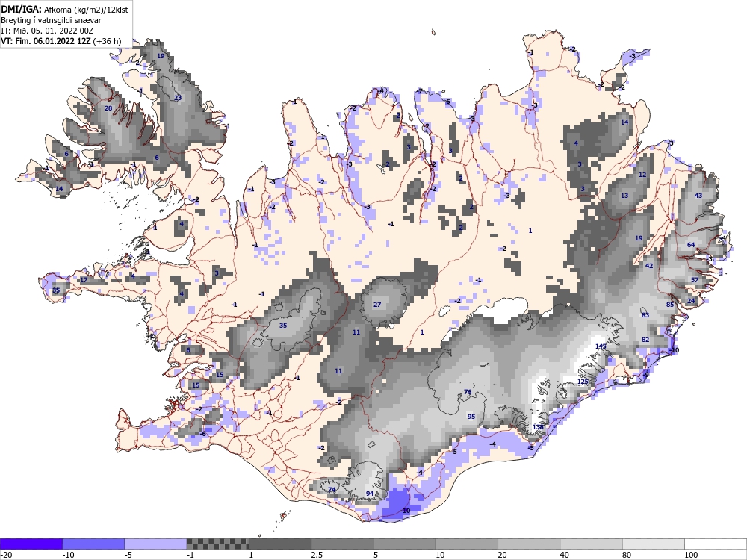This screenshot has height=560, width=747.
Task: Select the gray legend swatch between 5 and 10
Action: point(404,544)
